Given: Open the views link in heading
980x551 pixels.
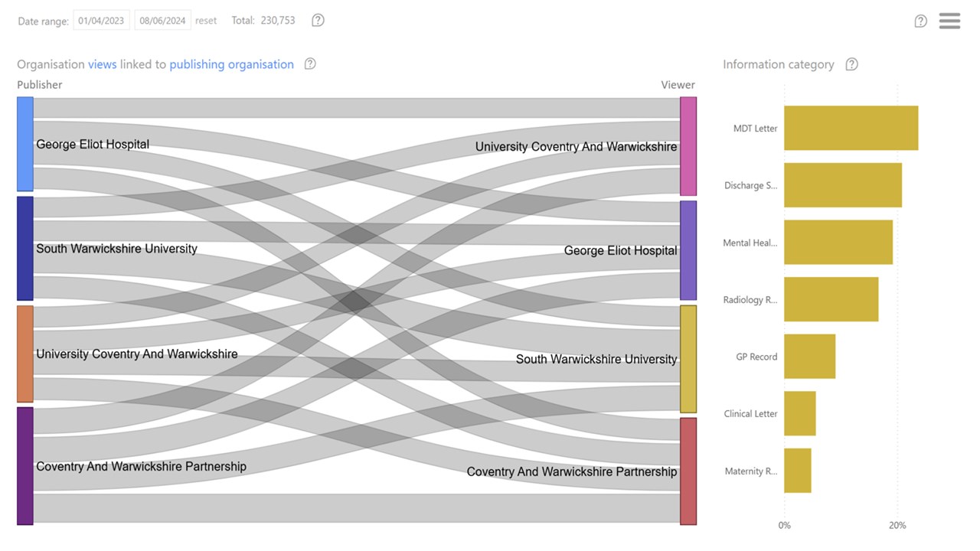Looking at the screenshot, I should pyautogui.click(x=103, y=64).
